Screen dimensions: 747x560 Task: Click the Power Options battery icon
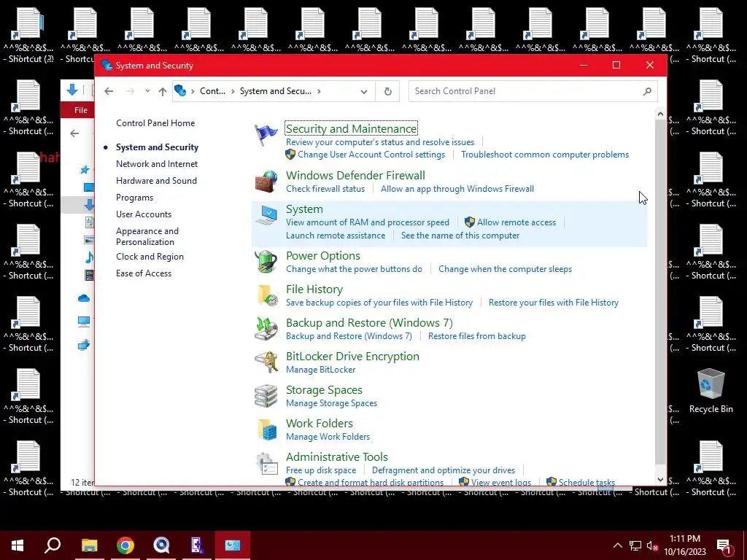click(x=266, y=262)
